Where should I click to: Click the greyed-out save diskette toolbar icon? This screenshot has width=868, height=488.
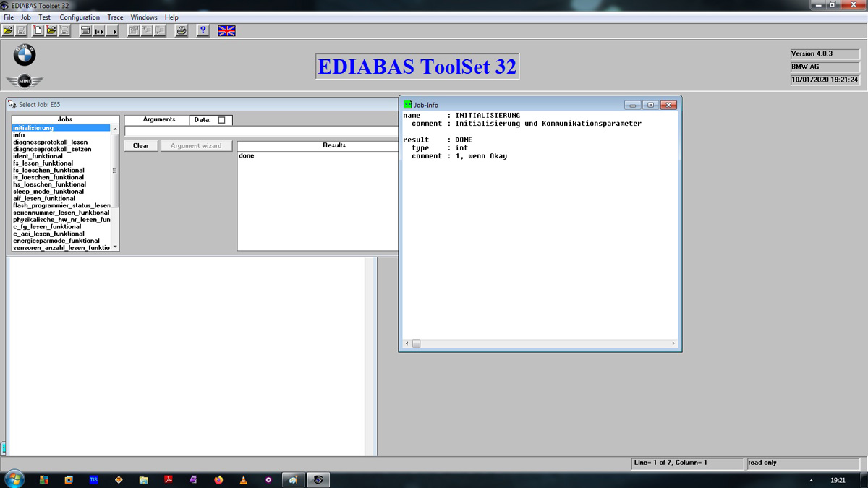point(22,31)
